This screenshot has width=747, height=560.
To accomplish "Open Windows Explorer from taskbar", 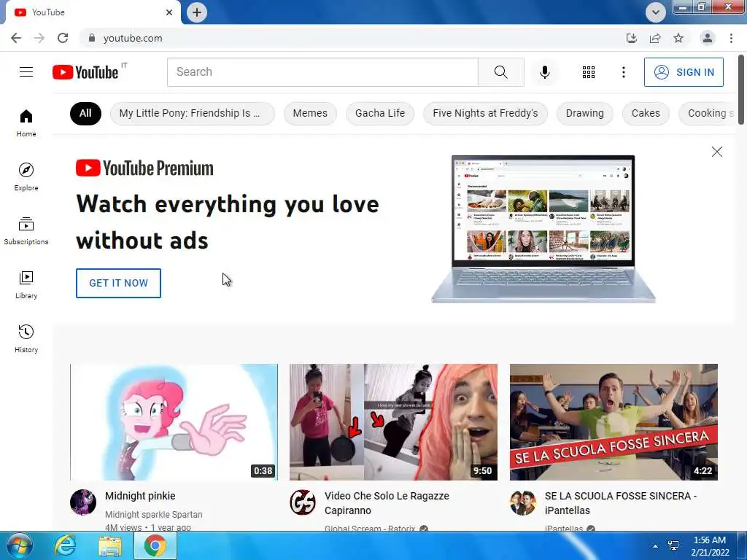I will 110,545.
